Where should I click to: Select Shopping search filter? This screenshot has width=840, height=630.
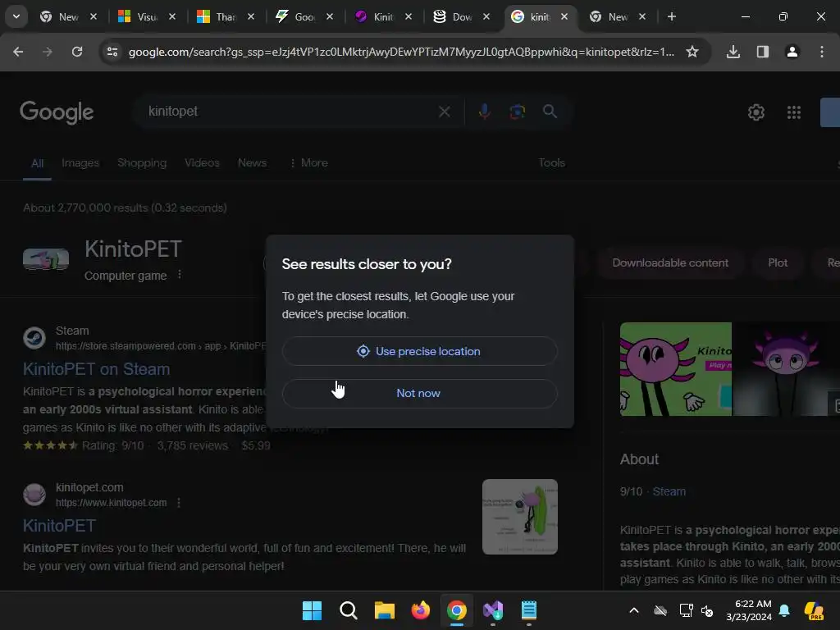point(142,163)
